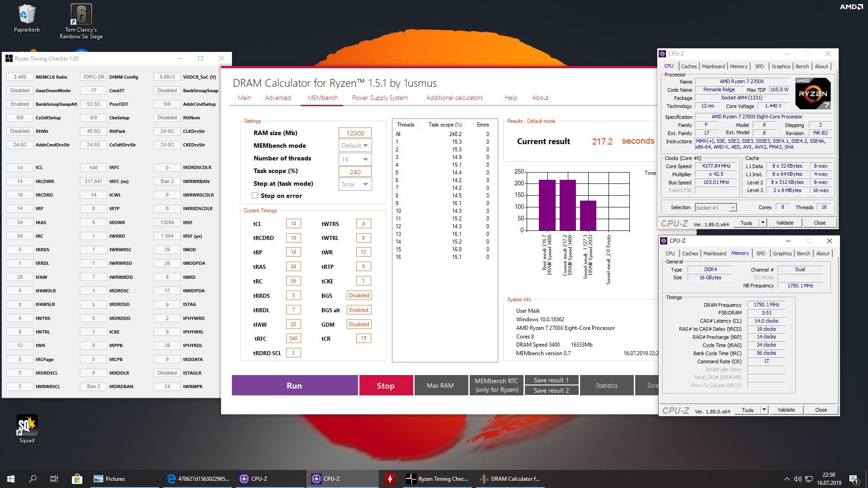The width and height of the screenshot is (868, 488).
Task: Click Saved result_1 purple chart bar
Action: [588, 216]
